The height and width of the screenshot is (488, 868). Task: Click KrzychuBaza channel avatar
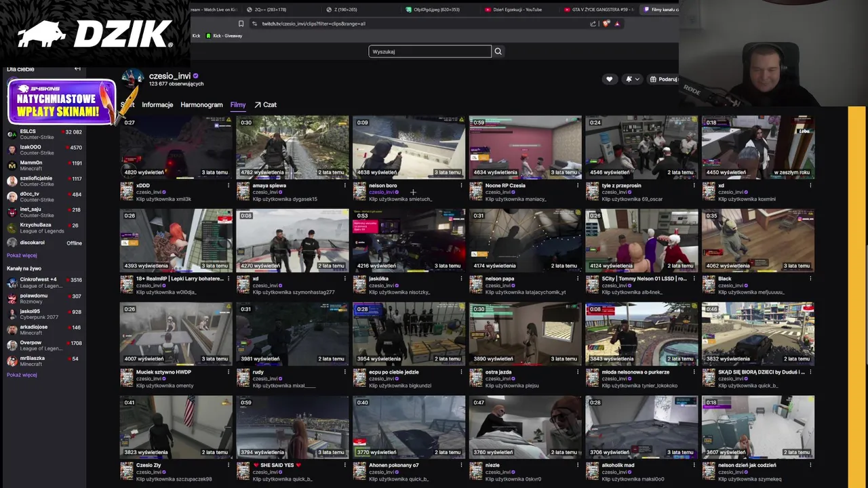tap(12, 228)
